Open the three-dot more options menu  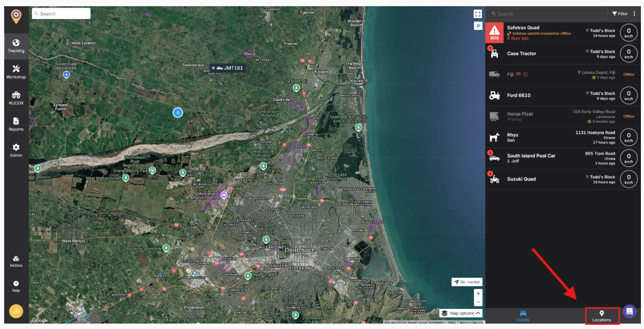(x=635, y=14)
